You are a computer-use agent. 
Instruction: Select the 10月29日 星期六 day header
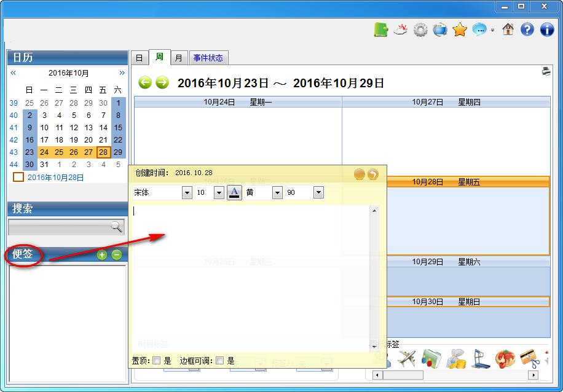pyautogui.click(x=446, y=262)
